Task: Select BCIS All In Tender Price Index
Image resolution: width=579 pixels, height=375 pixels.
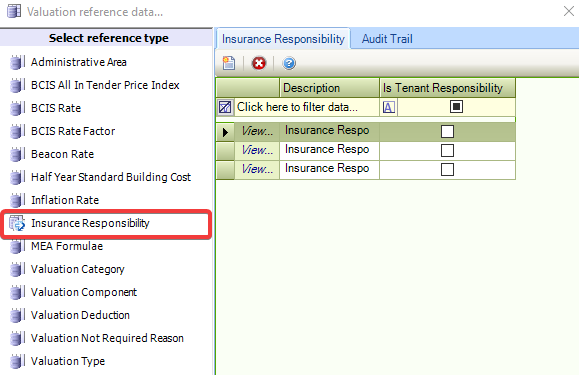Action: (x=105, y=85)
